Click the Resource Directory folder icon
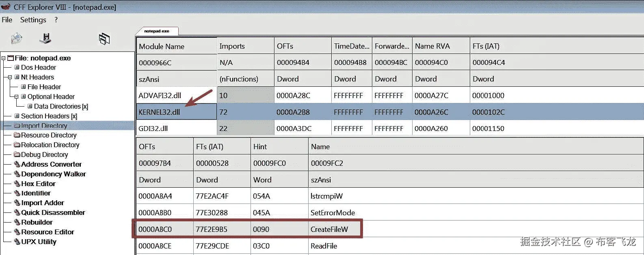Image resolution: width=644 pixels, height=255 pixels. pyautogui.click(x=17, y=135)
